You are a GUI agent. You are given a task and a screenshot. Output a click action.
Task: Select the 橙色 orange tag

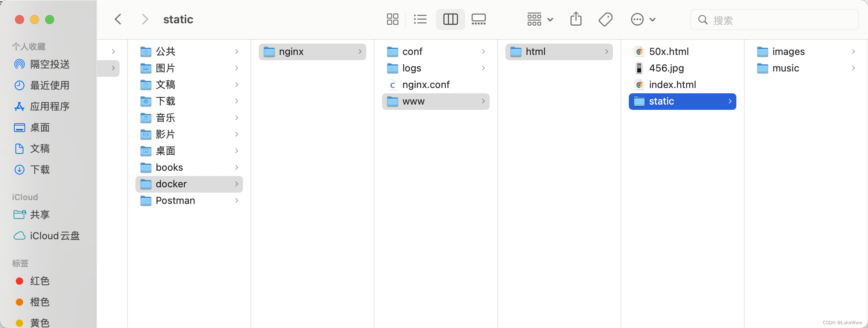point(33,302)
